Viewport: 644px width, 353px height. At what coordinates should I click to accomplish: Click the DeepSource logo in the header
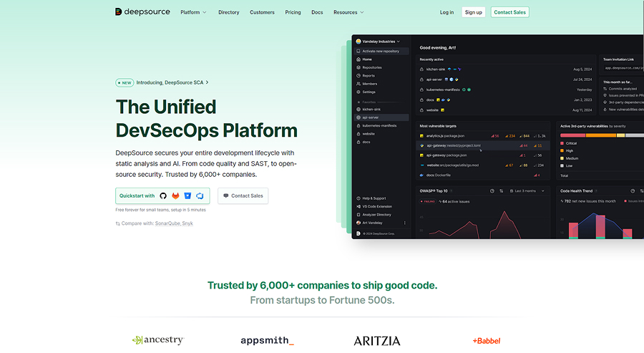(142, 12)
